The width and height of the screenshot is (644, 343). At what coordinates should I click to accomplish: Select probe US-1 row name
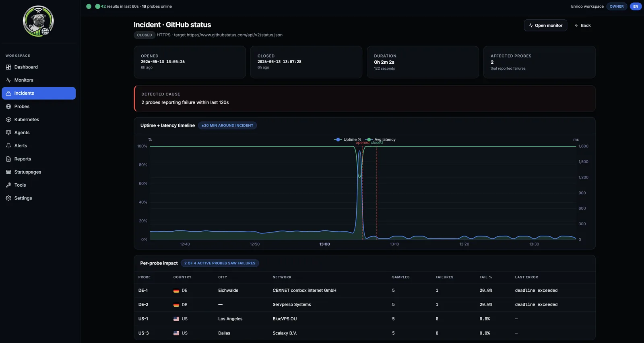(x=143, y=319)
